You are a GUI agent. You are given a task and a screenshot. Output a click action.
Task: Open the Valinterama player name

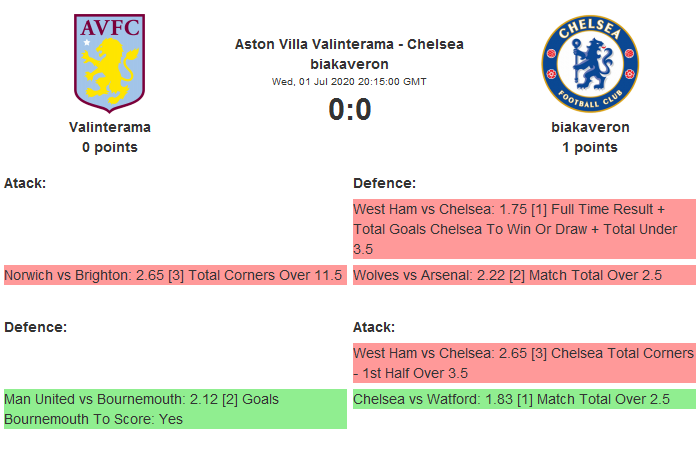pyautogui.click(x=110, y=127)
